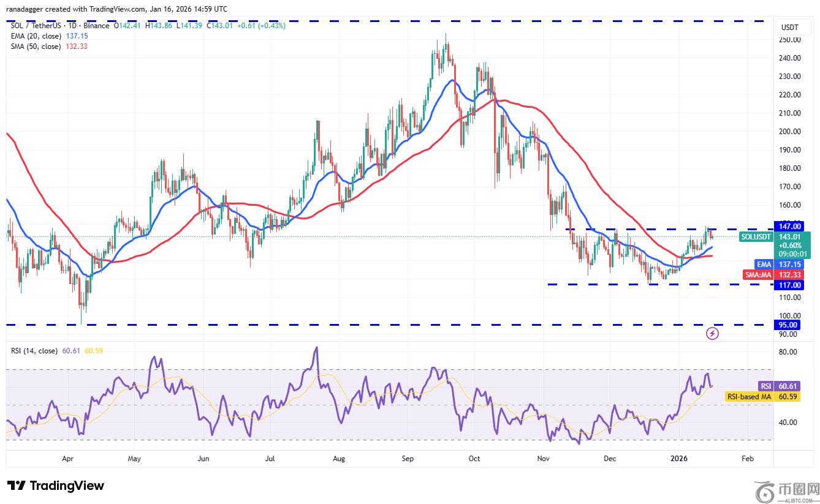Select the SMA (50, close) indicator legend
Viewport: 820px width, 504px height.
[x=36, y=47]
